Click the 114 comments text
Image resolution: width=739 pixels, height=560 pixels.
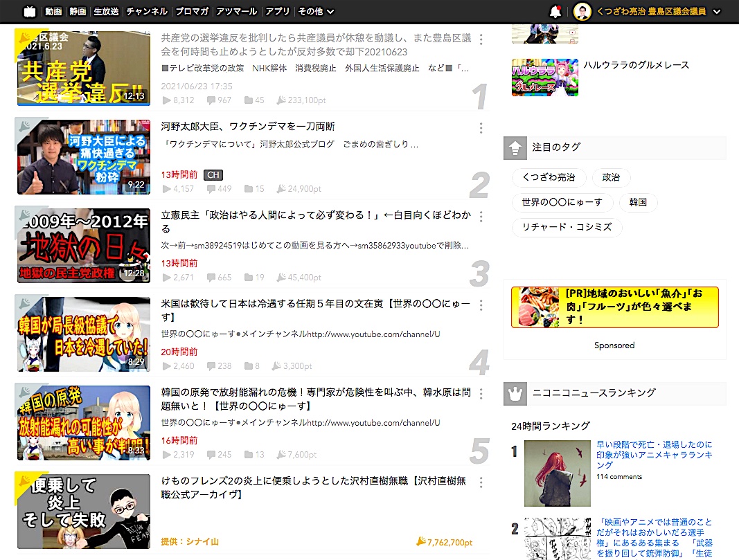click(x=618, y=477)
